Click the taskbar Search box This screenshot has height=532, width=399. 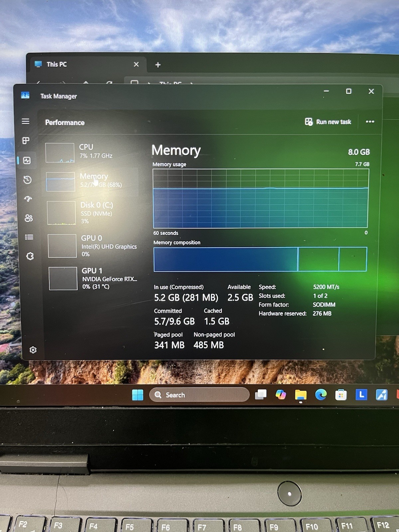click(199, 395)
